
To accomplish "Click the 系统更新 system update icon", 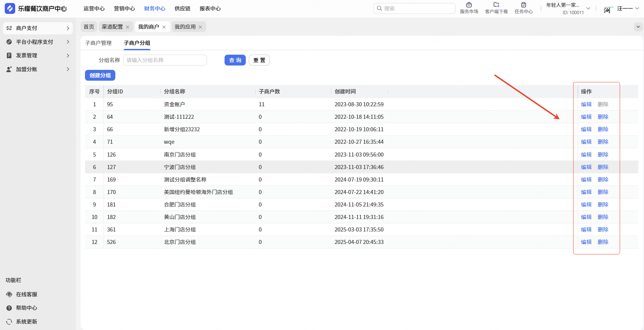I will click(9, 322).
